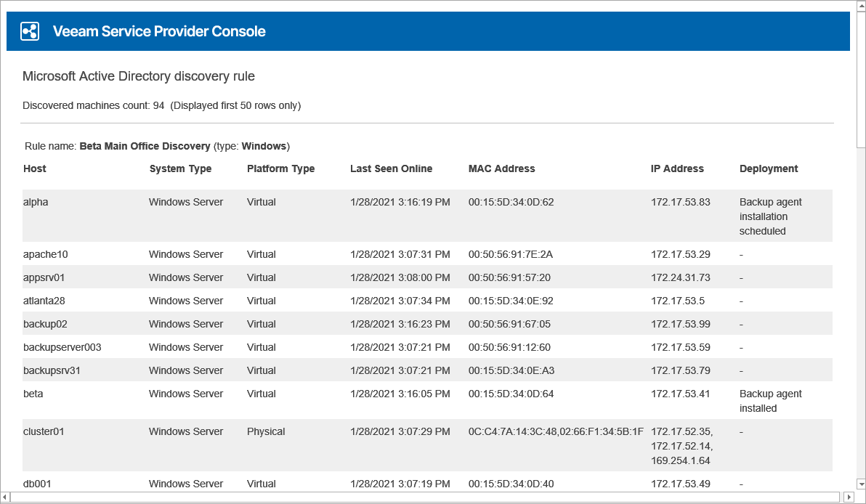Select the alpha host entry
The height and width of the screenshot is (504, 866).
[x=36, y=202]
